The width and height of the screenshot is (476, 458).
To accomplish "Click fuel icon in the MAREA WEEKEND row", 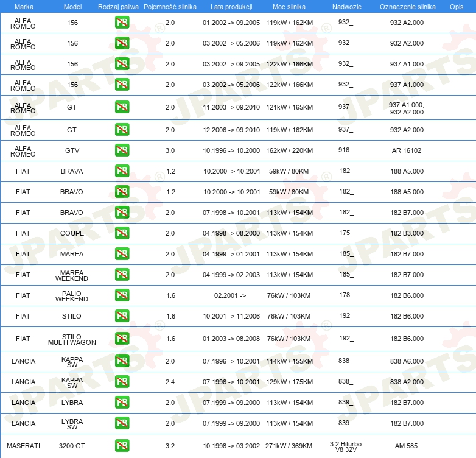I will click(122, 275).
